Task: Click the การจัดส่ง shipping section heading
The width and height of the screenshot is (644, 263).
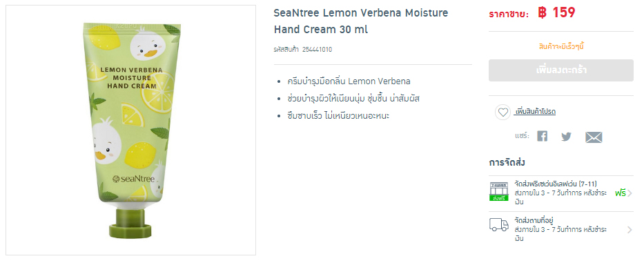Action: click(507, 163)
